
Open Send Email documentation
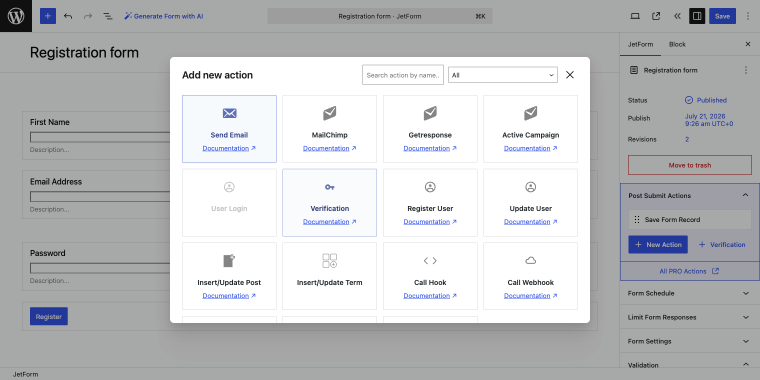tap(229, 148)
